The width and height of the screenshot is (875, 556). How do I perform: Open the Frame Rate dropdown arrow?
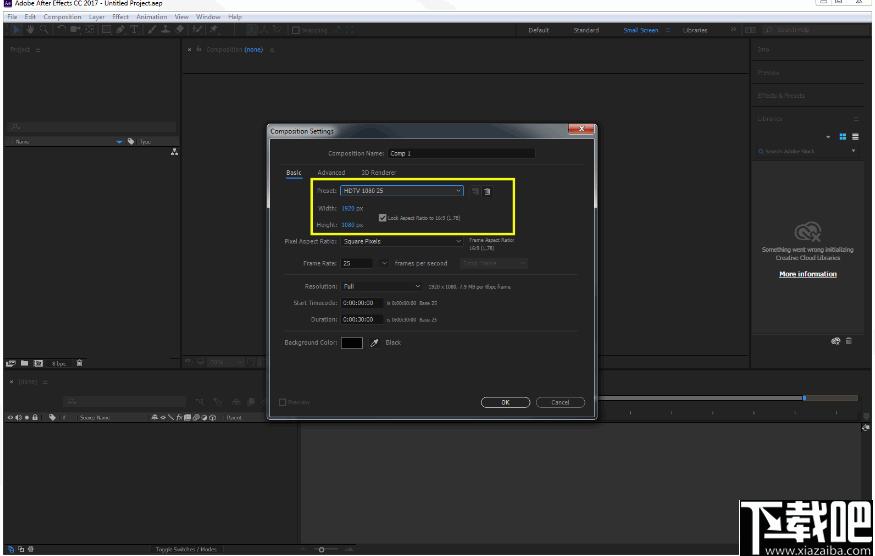click(384, 263)
